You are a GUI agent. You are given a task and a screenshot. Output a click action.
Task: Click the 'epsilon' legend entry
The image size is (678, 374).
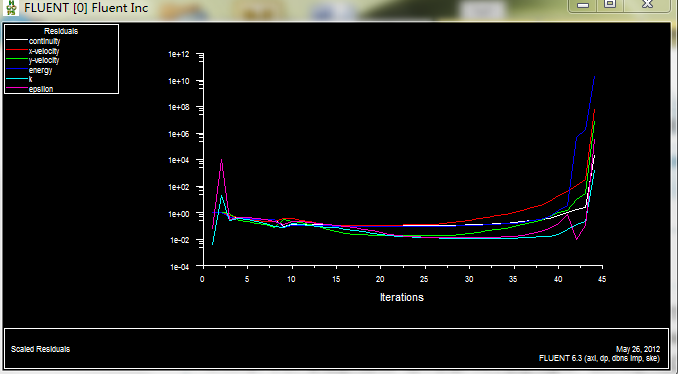41,89
